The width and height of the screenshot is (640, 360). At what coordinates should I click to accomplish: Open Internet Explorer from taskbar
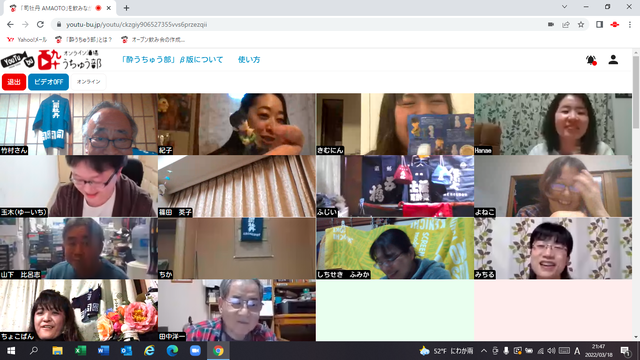coord(149,351)
